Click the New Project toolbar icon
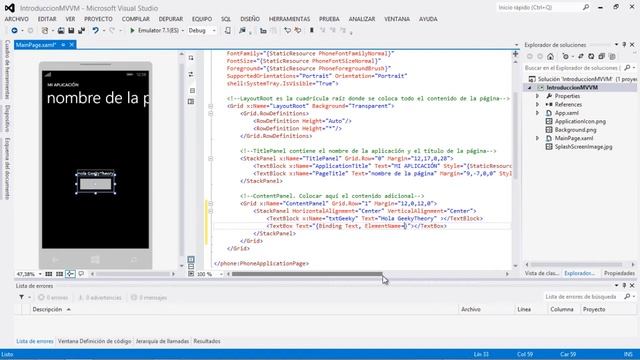Screen dimensions: 640x360 pyautogui.click(x=45, y=31)
